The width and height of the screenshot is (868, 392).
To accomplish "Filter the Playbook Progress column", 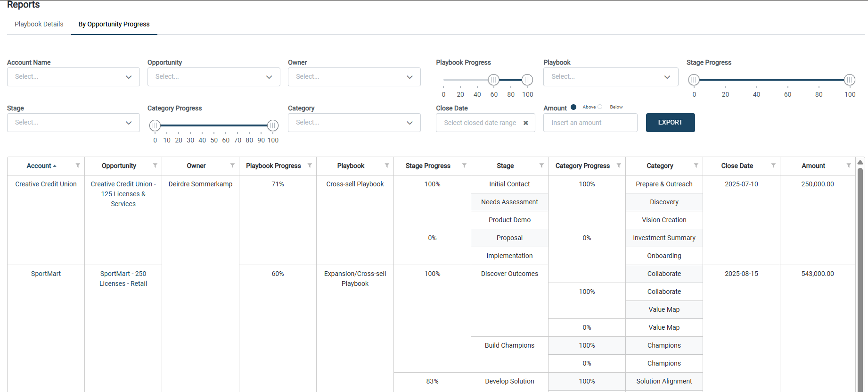I will point(310,166).
